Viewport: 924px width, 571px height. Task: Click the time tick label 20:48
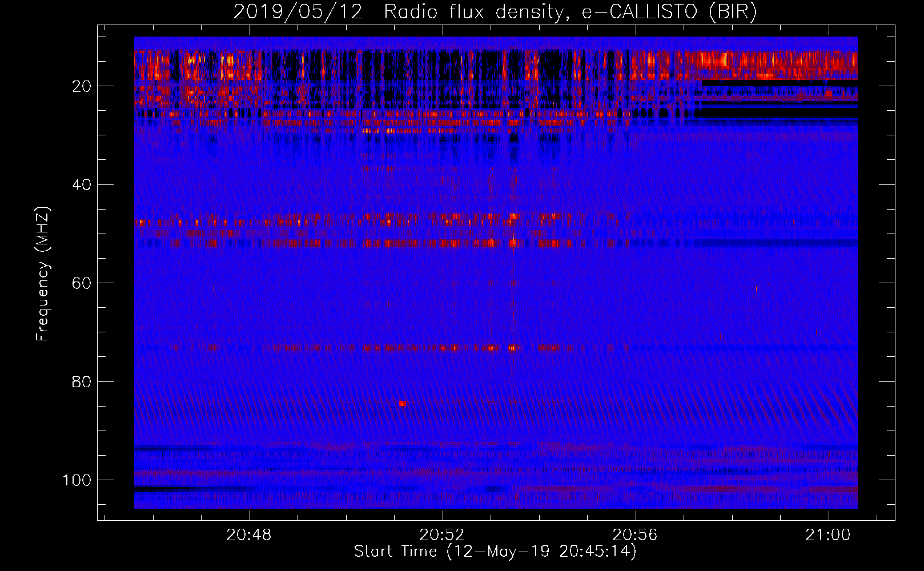(x=249, y=535)
